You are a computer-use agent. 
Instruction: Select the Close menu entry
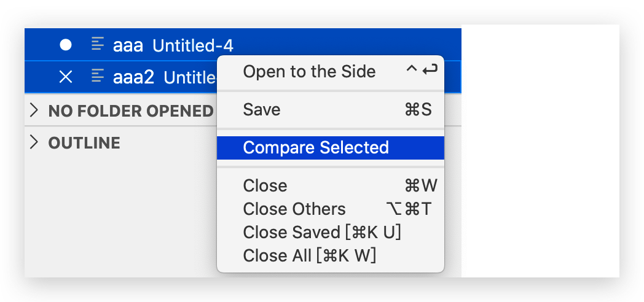click(265, 186)
